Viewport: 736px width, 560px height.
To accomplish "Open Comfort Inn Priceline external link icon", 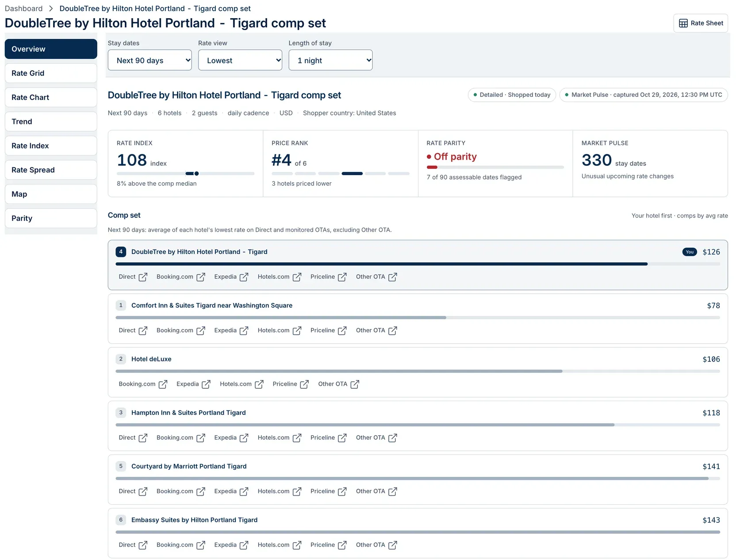I will point(342,330).
